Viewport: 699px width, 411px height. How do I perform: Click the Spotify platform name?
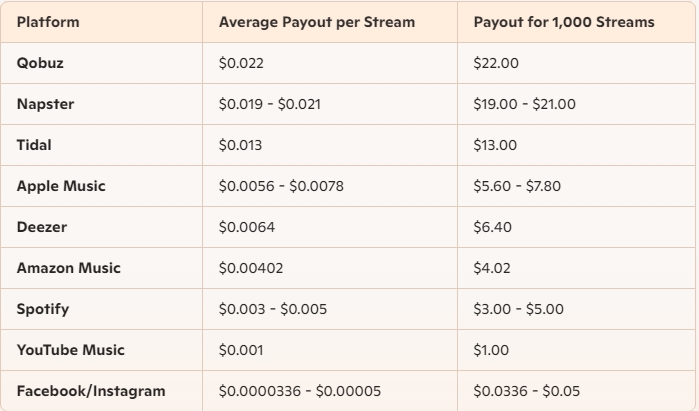tap(43, 309)
